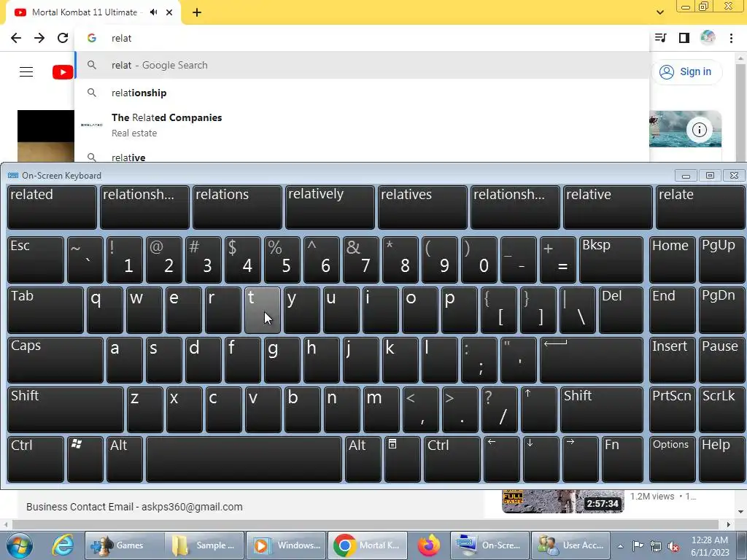Click the muted volume tray icon
Viewport: 747px width, 560px height.
pyautogui.click(x=673, y=547)
